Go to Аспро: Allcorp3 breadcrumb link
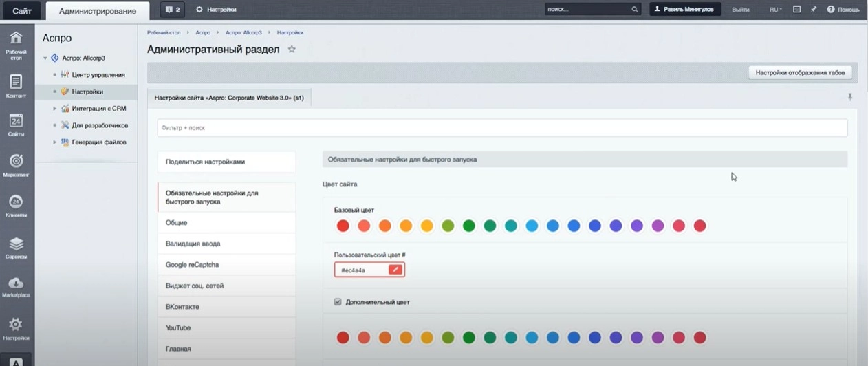 point(244,32)
